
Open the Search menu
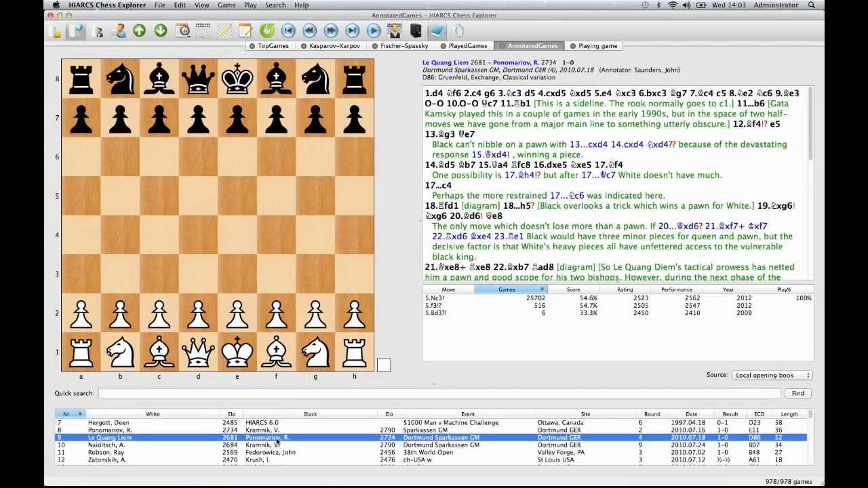pyautogui.click(x=275, y=5)
